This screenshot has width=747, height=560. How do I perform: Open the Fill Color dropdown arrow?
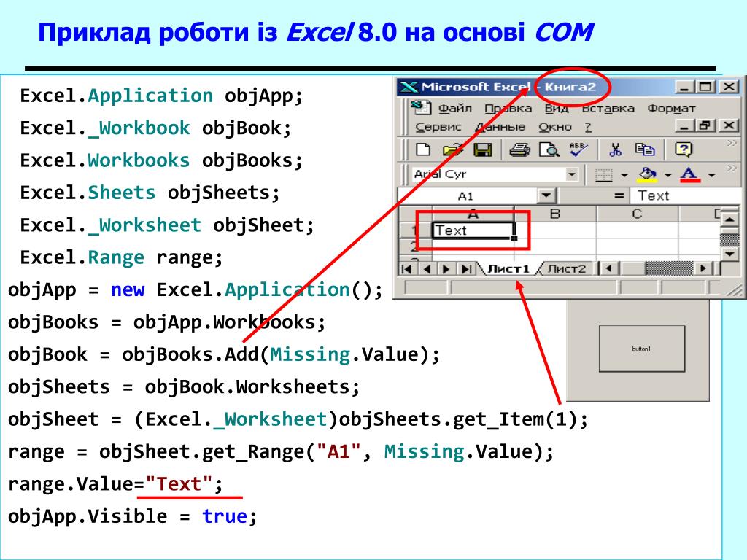[x=667, y=175]
